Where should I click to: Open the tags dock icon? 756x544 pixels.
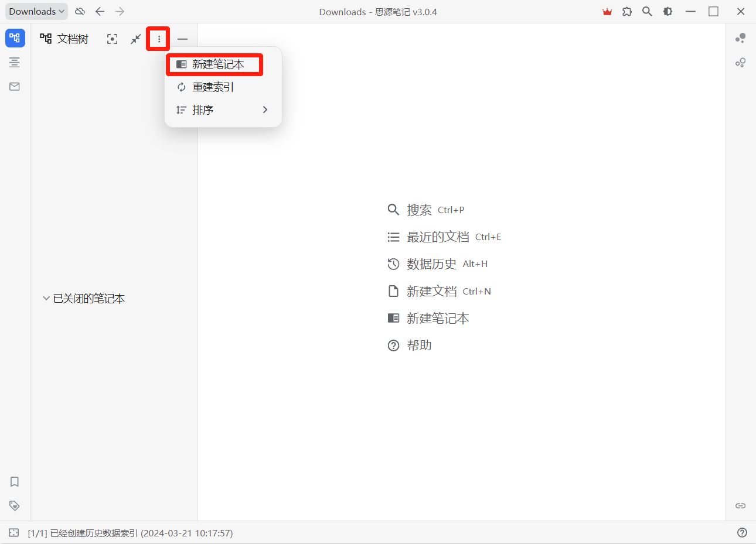coord(15,505)
